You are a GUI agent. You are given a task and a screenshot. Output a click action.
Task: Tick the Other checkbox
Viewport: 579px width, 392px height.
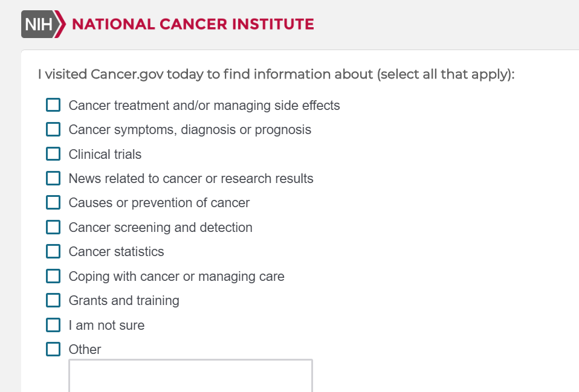(x=54, y=349)
